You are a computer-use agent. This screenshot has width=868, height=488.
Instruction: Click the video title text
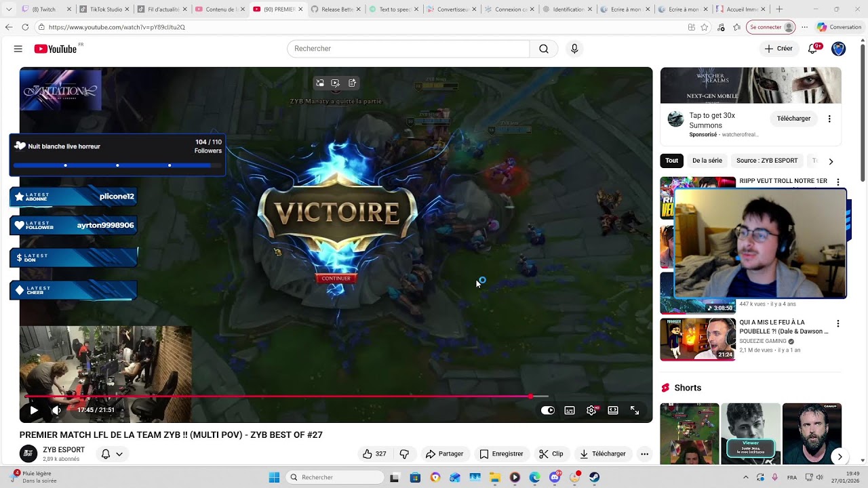pyautogui.click(x=171, y=434)
